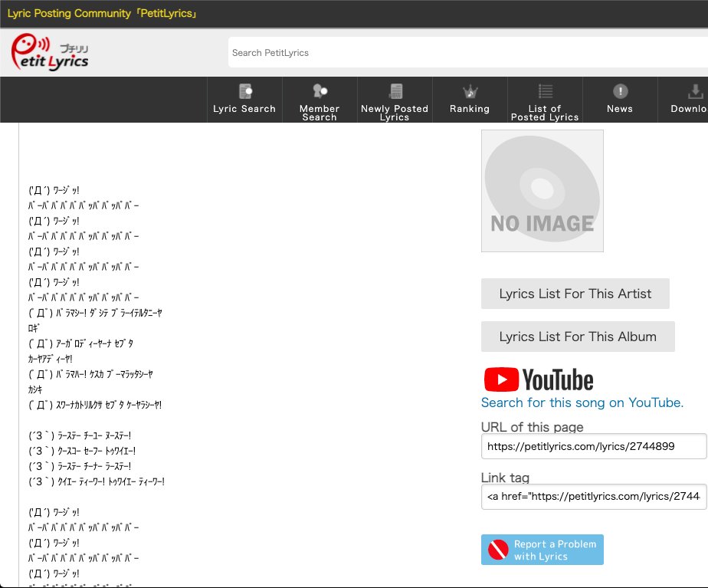
Task: Click lyric line starting ｸｰｽｺｰ ｾｰﾌｰ
Action: point(82,452)
